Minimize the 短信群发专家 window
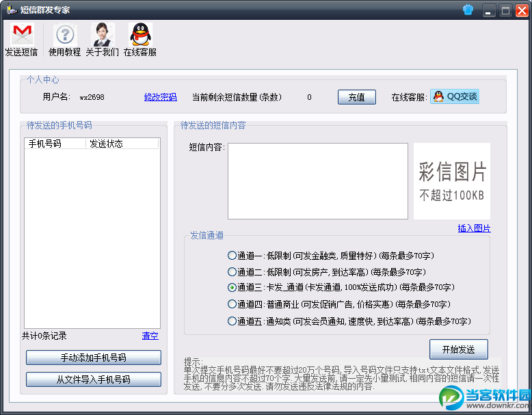This screenshot has height=415, width=532. click(x=488, y=10)
